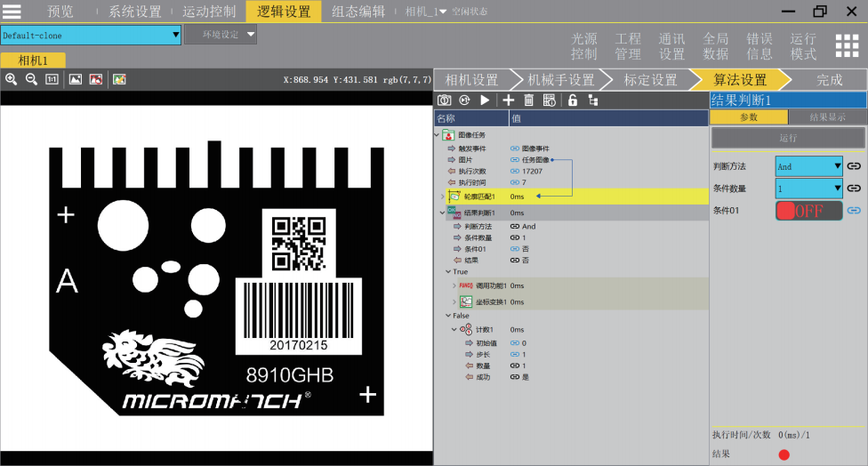The width and height of the screenshot is (868, 466).
Task: Reset image view with 1:1 icon
Action: pos(52,79)
